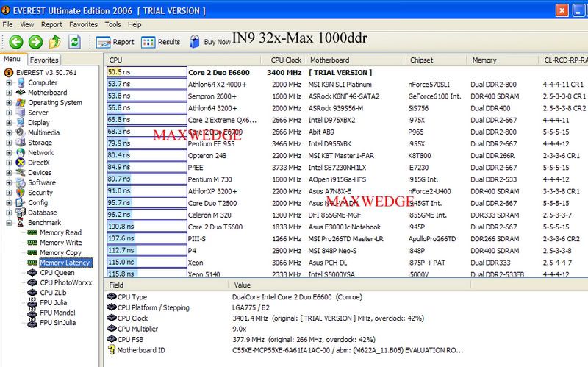The height and width of the screenshot is (367, 588).
Task: Select the Display monitor icon
Action: pyautogui.click(x=21, y=123)
